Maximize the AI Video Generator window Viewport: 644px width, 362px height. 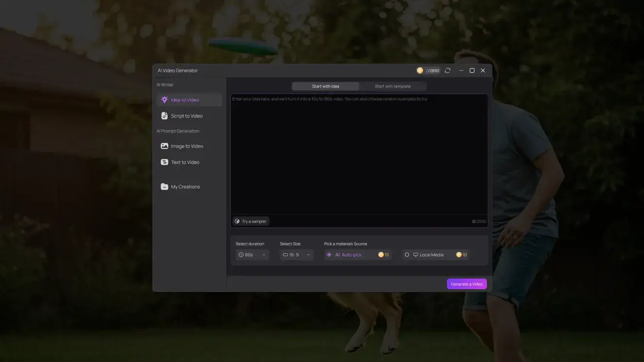coord(472,70)
